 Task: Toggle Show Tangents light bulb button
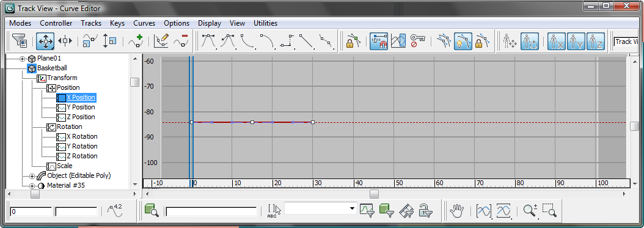tap(463, 41)
